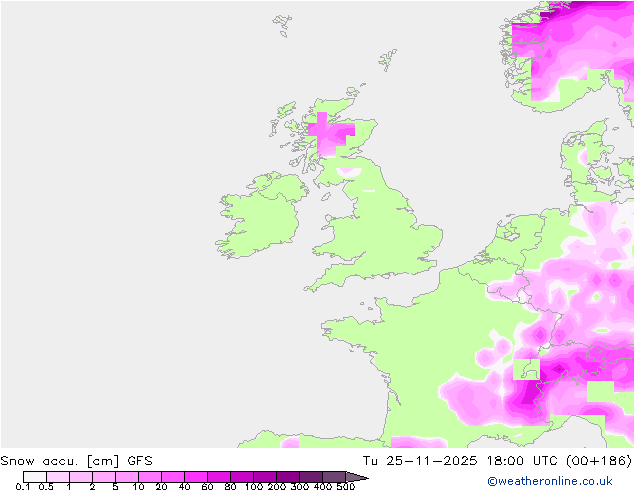Click the 60–80 cm legend swatch
The height and width of the screenshot is (490, 634).
219,477
